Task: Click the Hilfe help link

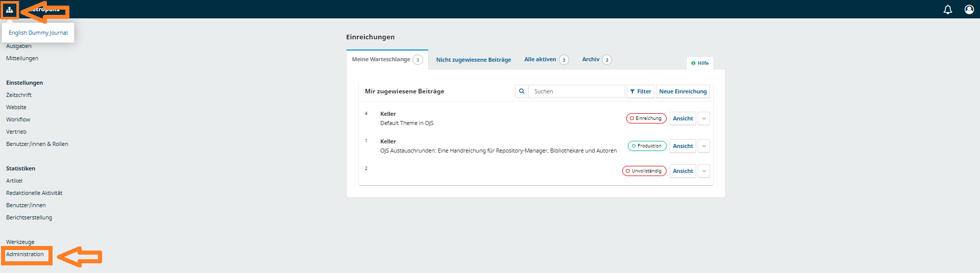Action: 700,63
